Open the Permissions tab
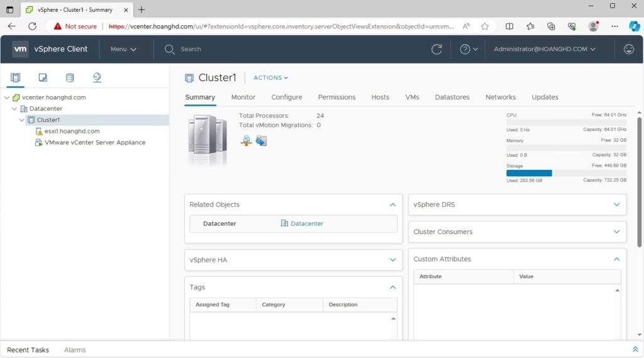Viewport: 644px width, 358px height. 337,97
